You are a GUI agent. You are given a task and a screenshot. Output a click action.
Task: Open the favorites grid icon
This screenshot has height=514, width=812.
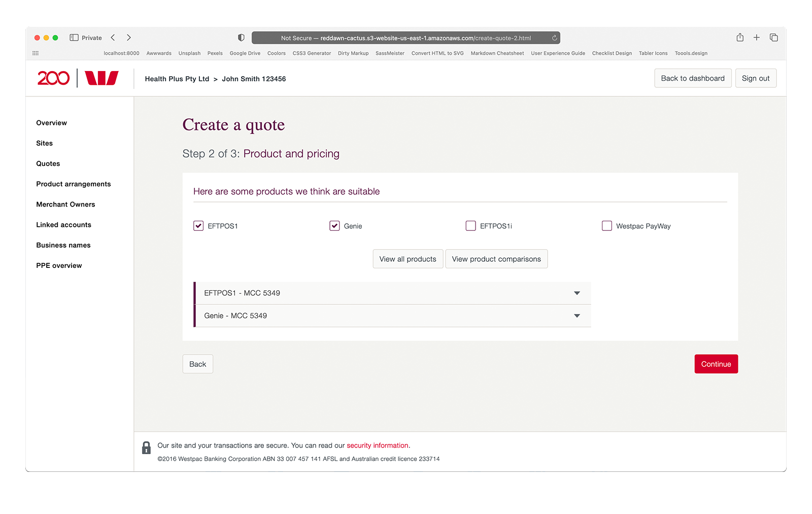click(36, 53)
